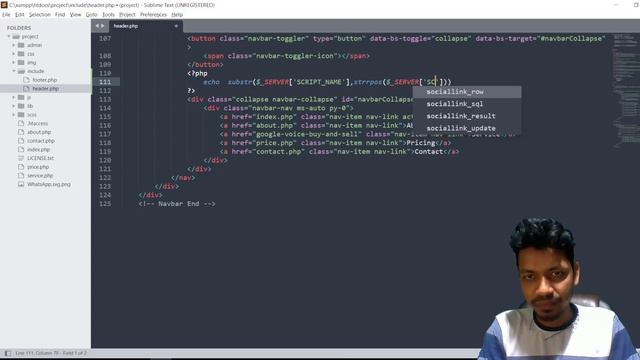Click the WhatsApp.svg.png image file icon

[x=21, y=184]
